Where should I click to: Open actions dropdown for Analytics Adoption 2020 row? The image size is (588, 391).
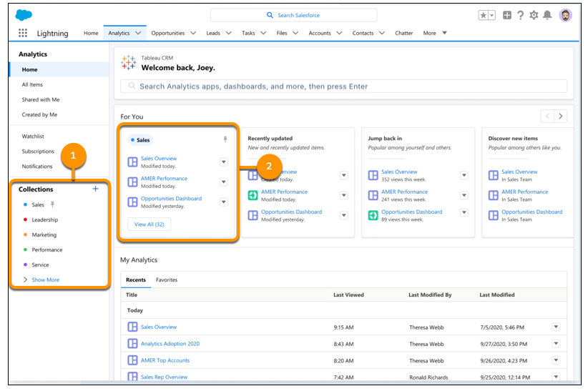coord(556,343)
